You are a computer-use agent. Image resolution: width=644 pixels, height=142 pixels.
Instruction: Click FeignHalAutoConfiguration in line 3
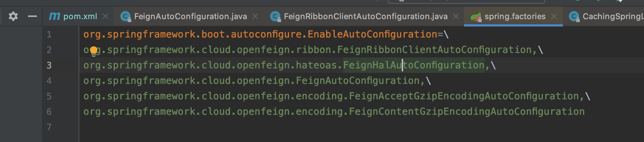[414, 65]
